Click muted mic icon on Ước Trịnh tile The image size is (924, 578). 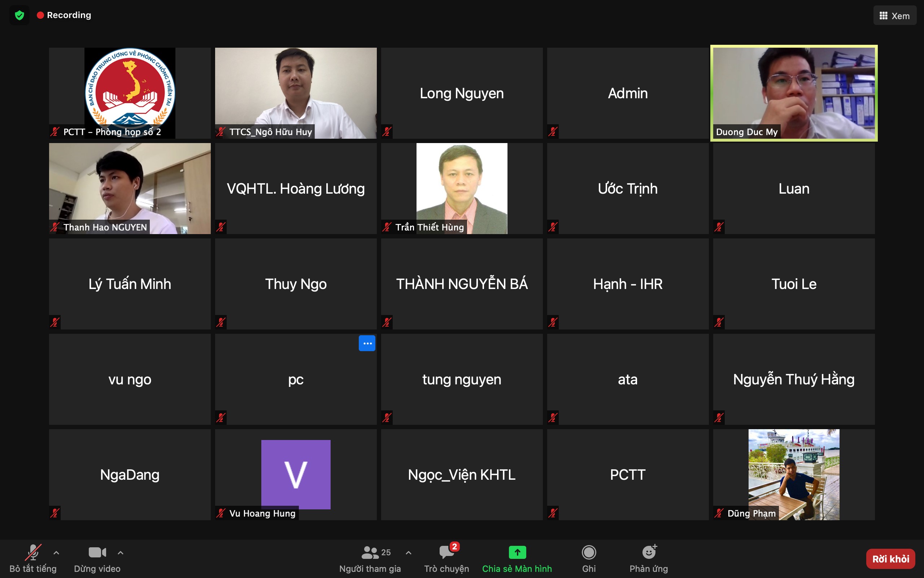click(x=553, y=227)
